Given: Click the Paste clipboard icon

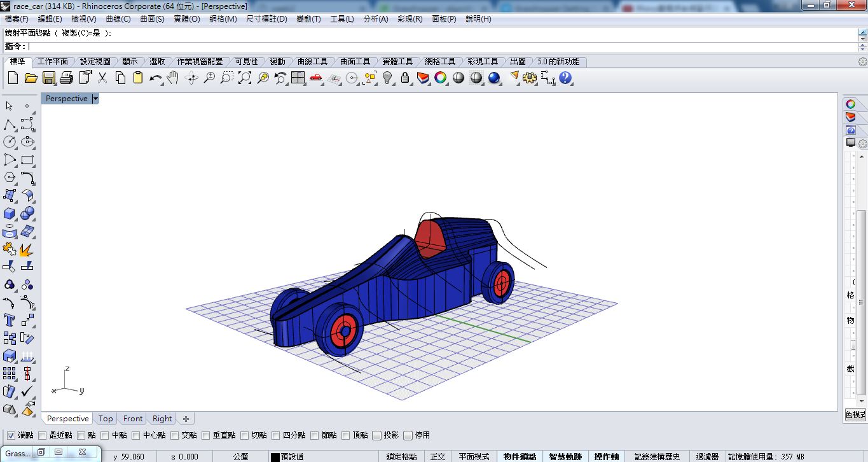Looking at the screenshot, I should pos(138,78).
